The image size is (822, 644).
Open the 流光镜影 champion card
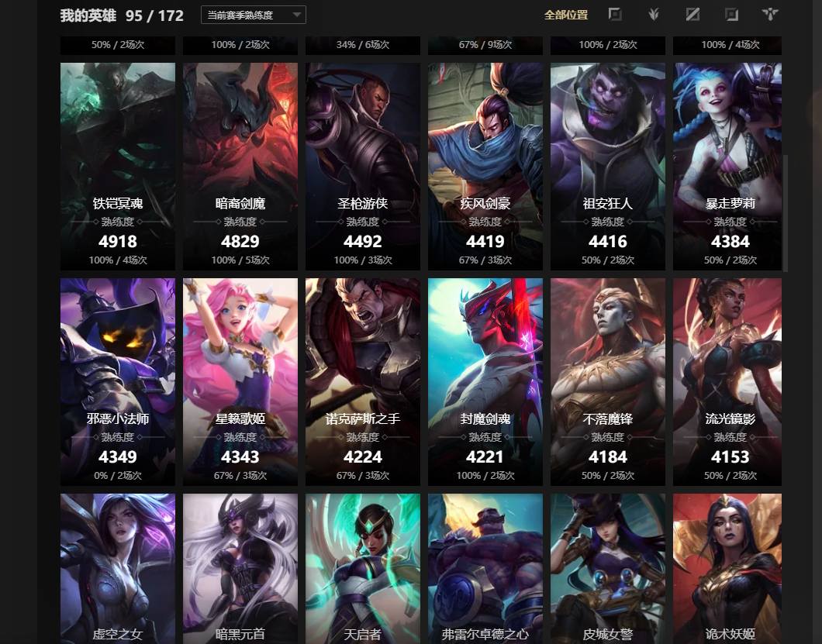[x=727, y=381]
